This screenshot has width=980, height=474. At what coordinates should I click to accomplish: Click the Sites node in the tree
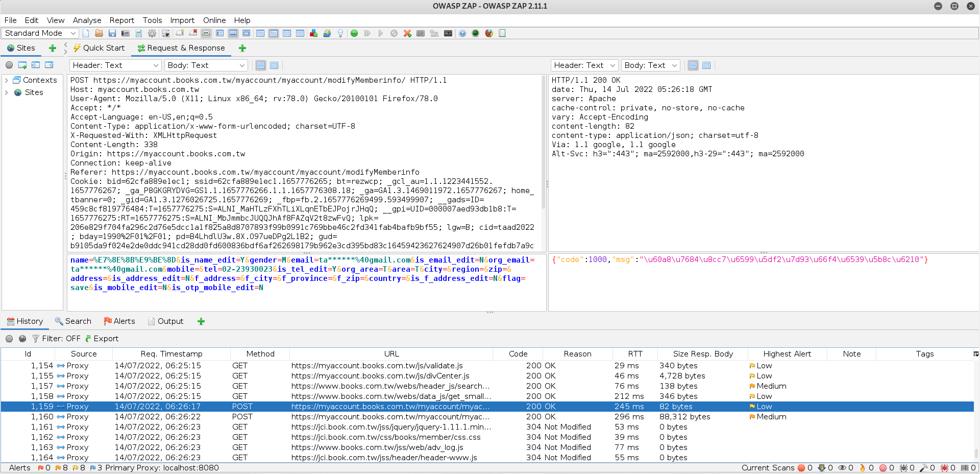(x=29, y=92)
